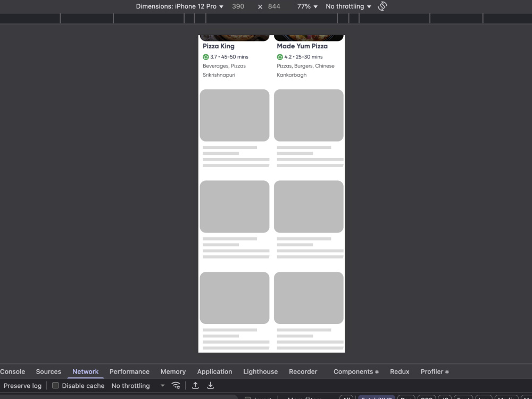Click the export HAR download icon

[x=211, y=385]
